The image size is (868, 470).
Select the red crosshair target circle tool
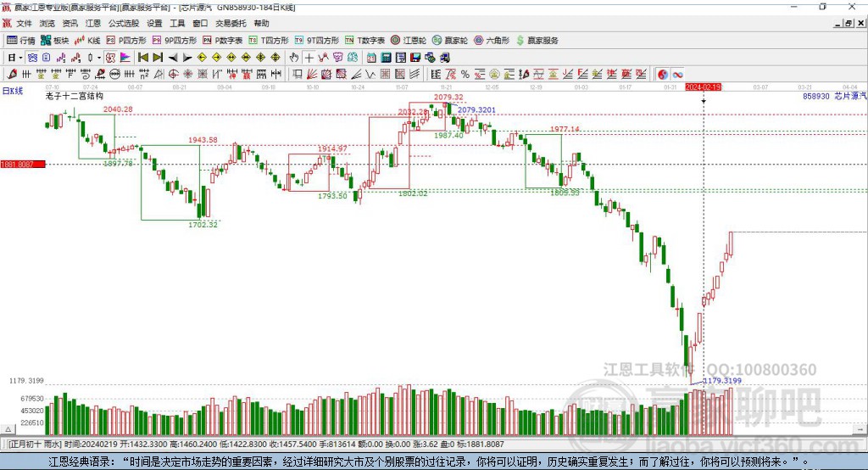[173, 75]
